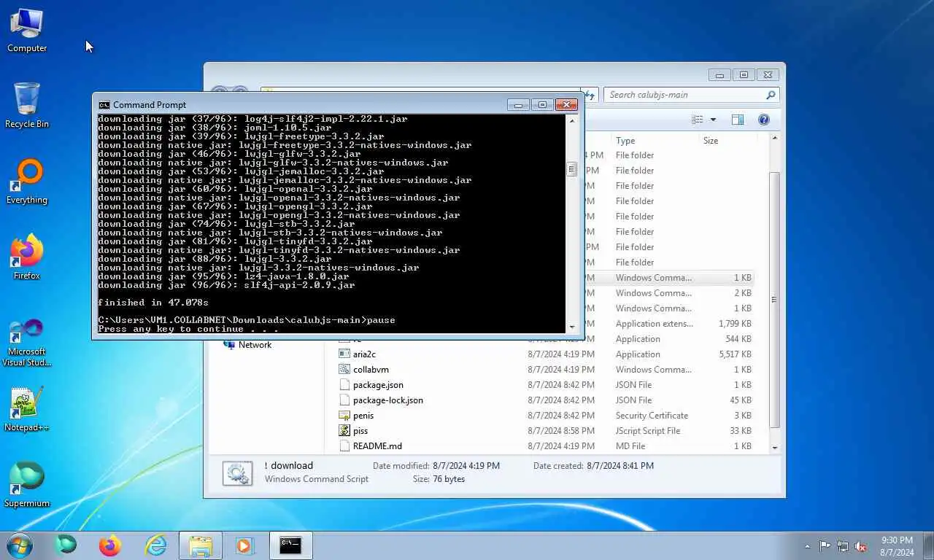
Task: Toggle the Explorer preview pane button
Action: click(738, 120)
